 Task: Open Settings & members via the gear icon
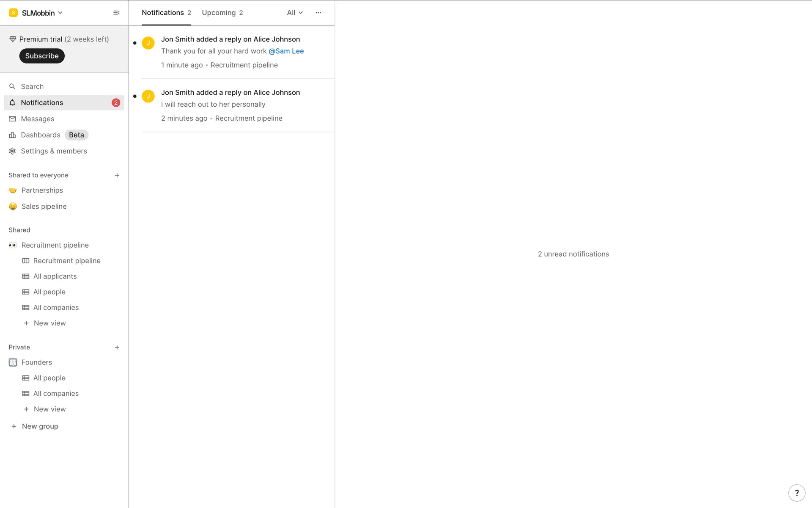(12, 151)
